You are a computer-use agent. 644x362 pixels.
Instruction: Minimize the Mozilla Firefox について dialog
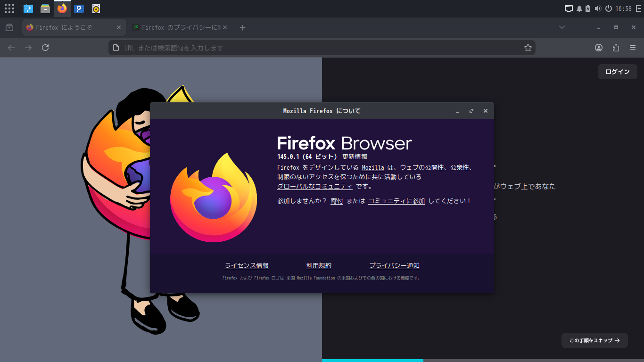pos(457,111)
